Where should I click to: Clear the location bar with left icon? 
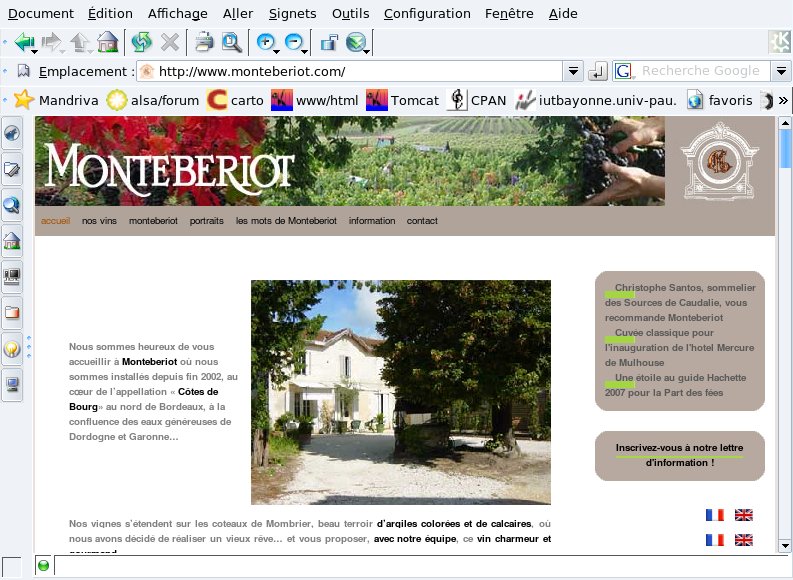[x=23, y=71]
